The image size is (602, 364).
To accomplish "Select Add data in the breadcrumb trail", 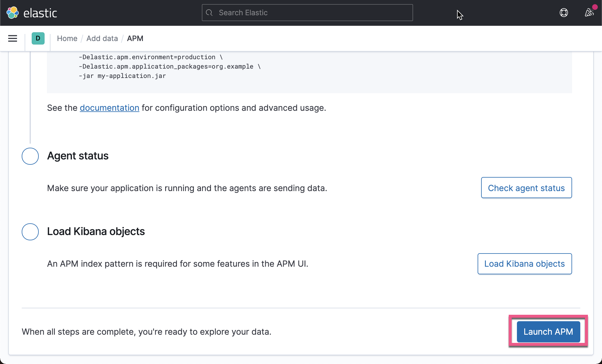I will pos(102,38).
